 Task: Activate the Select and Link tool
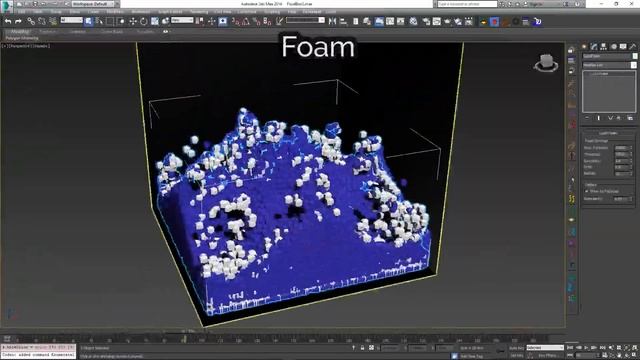[x=31, y=21]
